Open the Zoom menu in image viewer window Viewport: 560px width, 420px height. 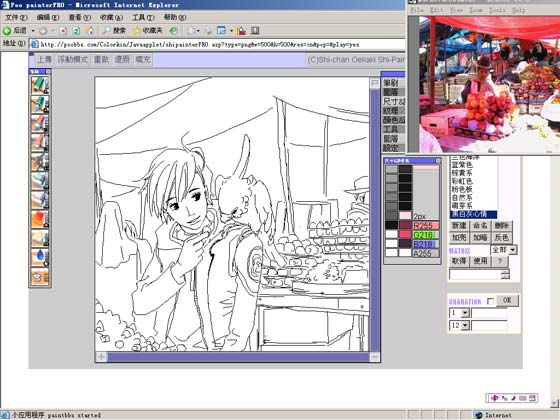coord(476,10)
